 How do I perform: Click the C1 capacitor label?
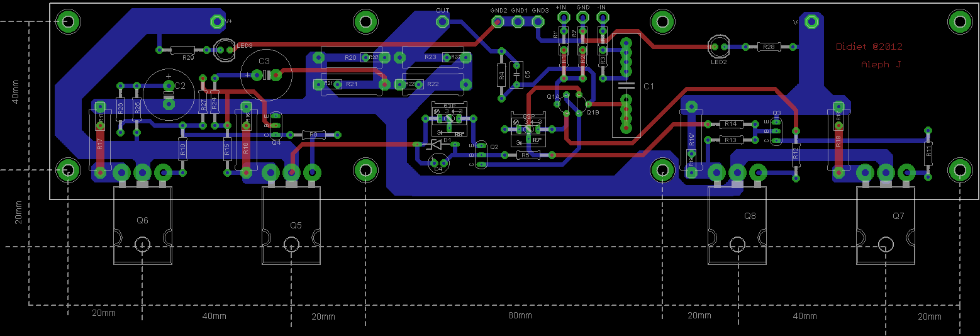[x=649, y=86]
